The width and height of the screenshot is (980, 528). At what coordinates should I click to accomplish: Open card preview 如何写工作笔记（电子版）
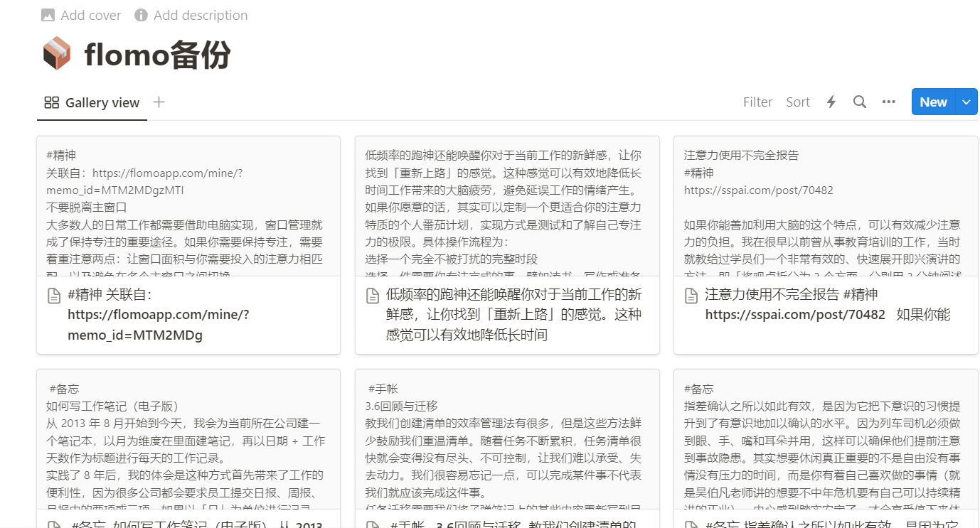click(x=188, y=440)
